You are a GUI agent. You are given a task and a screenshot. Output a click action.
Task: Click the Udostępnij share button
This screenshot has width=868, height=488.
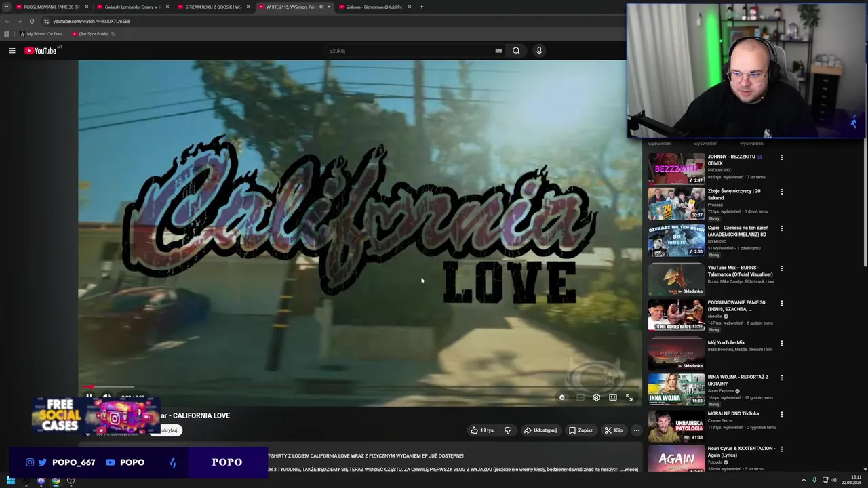click(x=540, y=430)
